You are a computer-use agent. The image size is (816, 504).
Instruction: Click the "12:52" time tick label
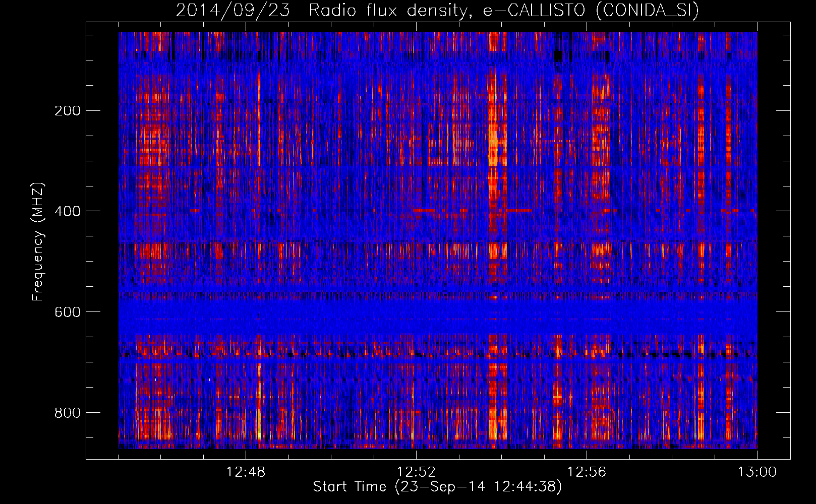[416, 472]
